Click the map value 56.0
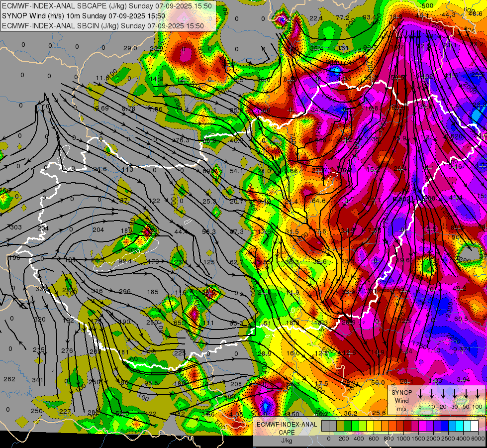The height and width of the screenshot is (448, 487). [378, 382]
